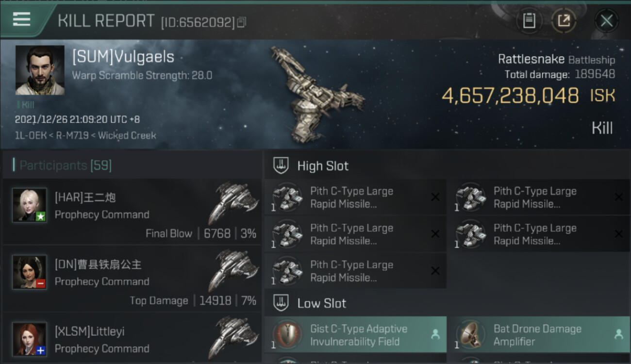
Task: Click person icon on Bat Drone Amplifier
Action: [x=618, y=334]
